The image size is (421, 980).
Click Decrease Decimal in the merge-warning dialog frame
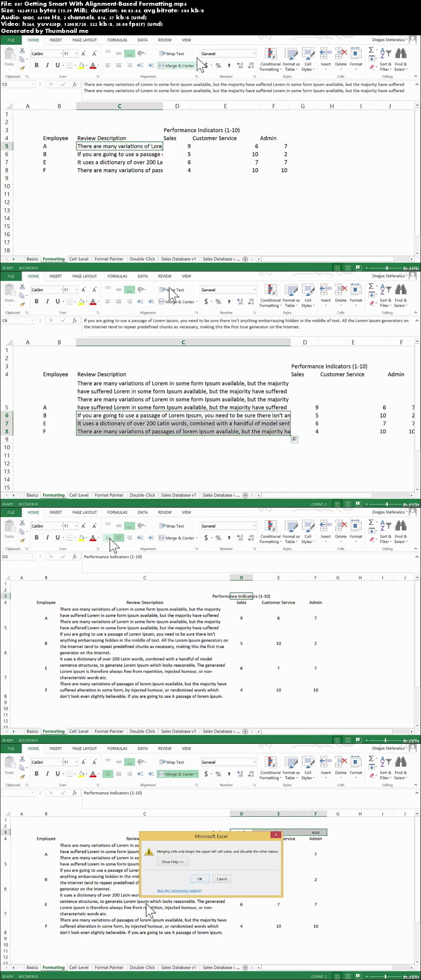(251, 774)
